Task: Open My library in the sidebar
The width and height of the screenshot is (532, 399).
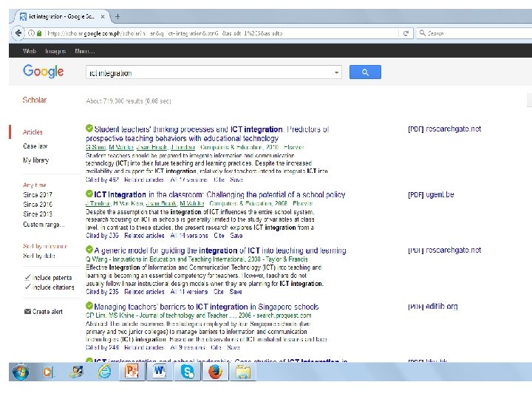Action: (36, 160)
